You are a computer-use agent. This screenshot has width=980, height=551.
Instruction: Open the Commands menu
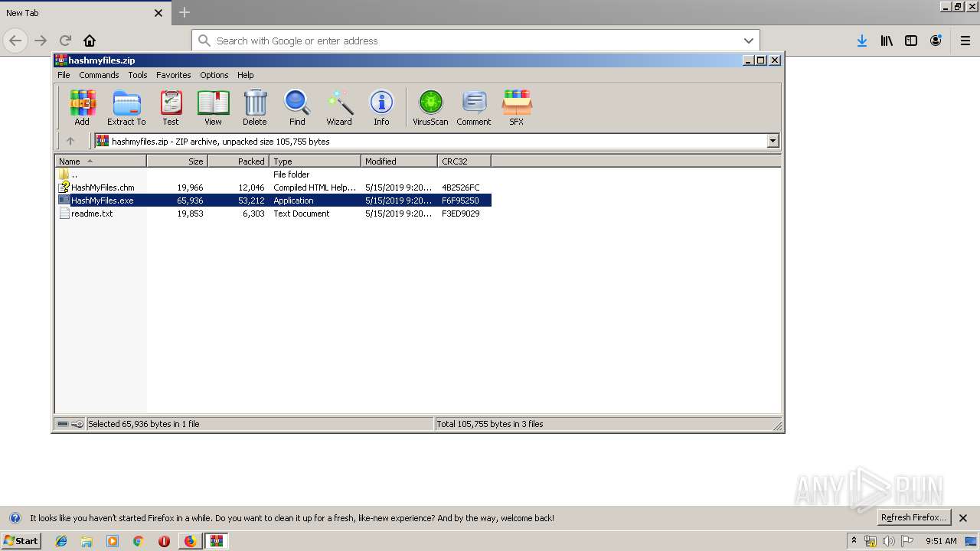point(99,75)
